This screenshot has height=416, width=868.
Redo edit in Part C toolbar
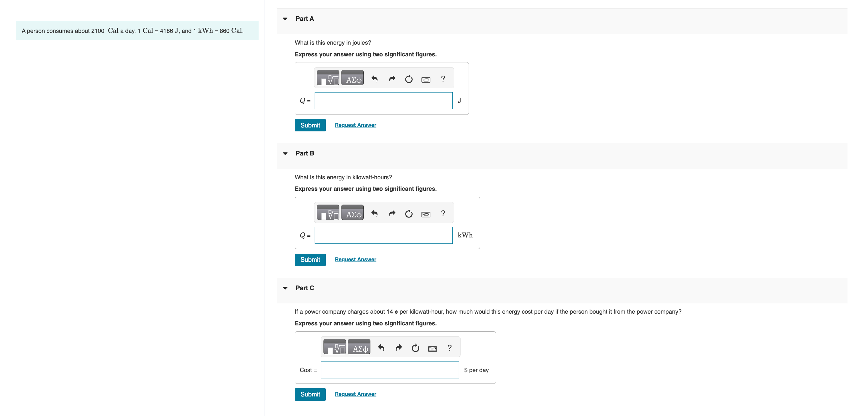(399, 348)
